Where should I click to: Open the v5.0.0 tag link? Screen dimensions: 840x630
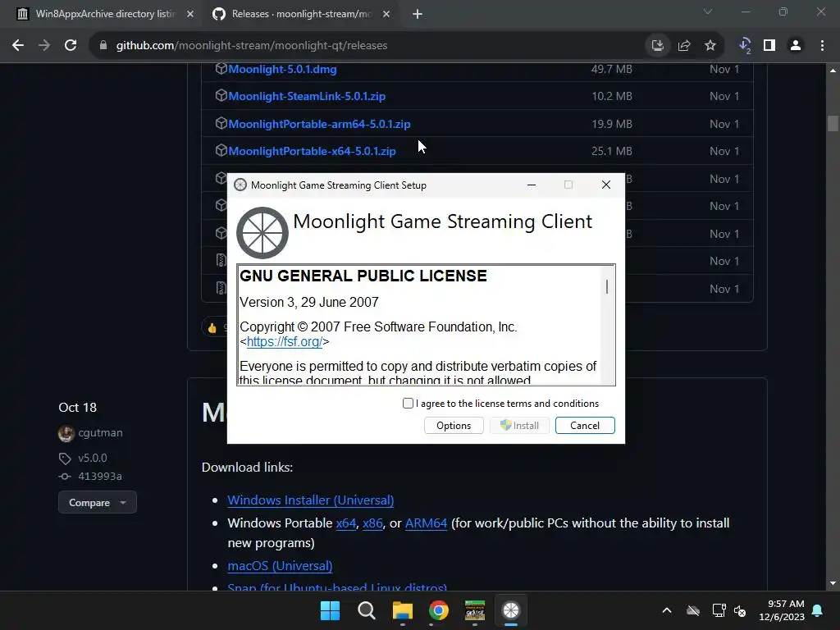[x=92, y=458]
